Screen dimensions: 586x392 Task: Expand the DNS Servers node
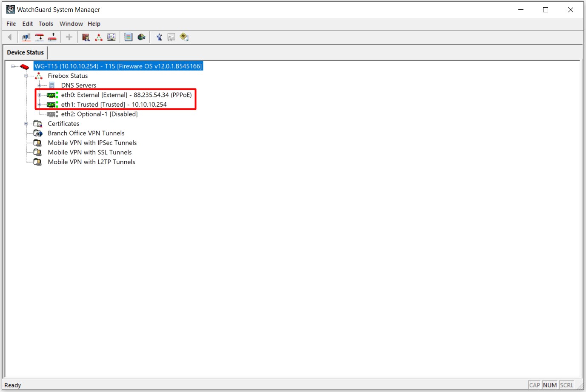point(40,85)
